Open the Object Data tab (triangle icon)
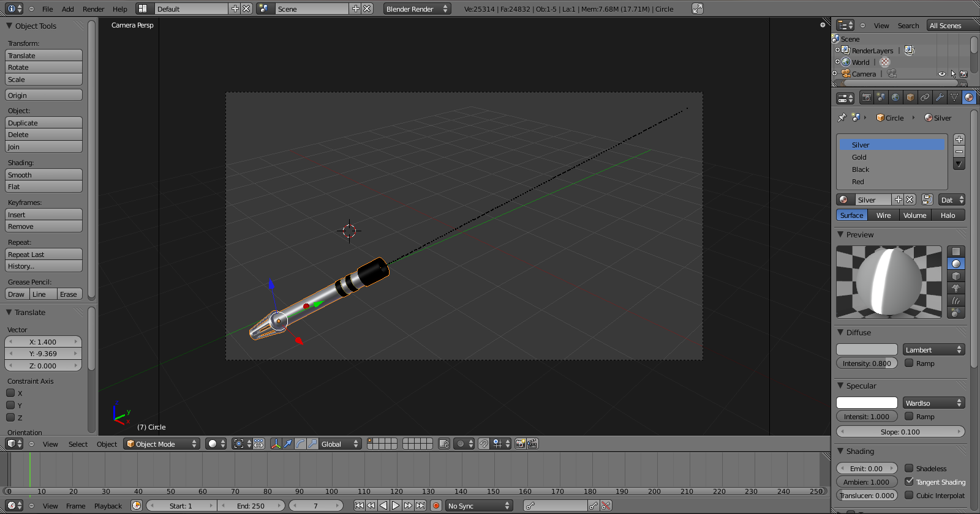This screenshot has height=514, width=980. tap(954, 97)
